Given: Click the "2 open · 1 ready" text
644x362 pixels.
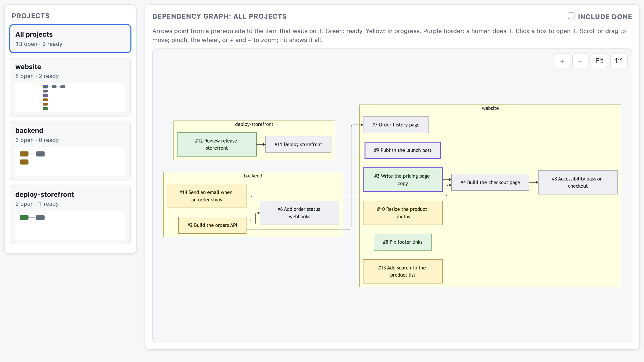Looking at the screenshot, I should 37,204.
